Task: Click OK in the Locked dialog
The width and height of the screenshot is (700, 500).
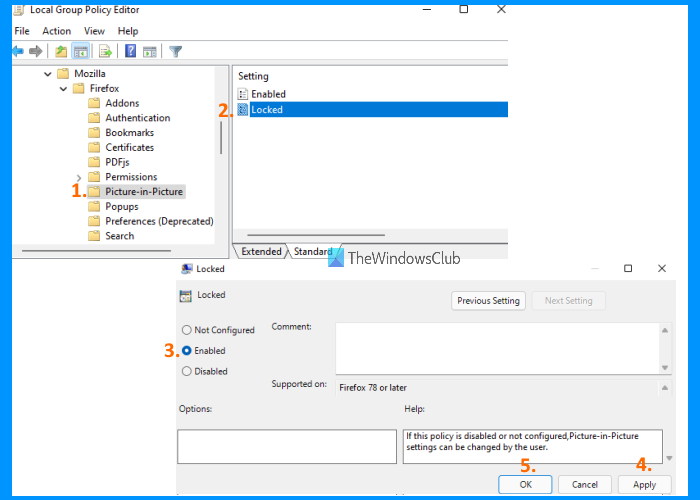Action: 525,484
